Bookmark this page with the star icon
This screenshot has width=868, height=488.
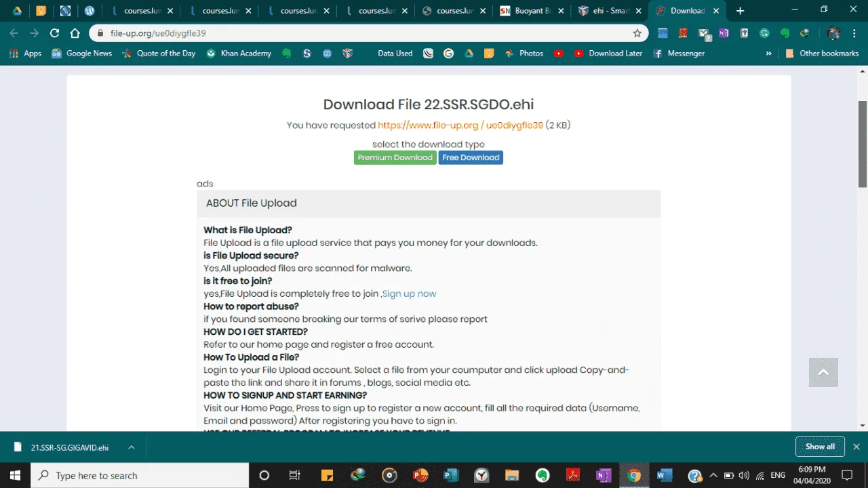[x=637, y=33]
